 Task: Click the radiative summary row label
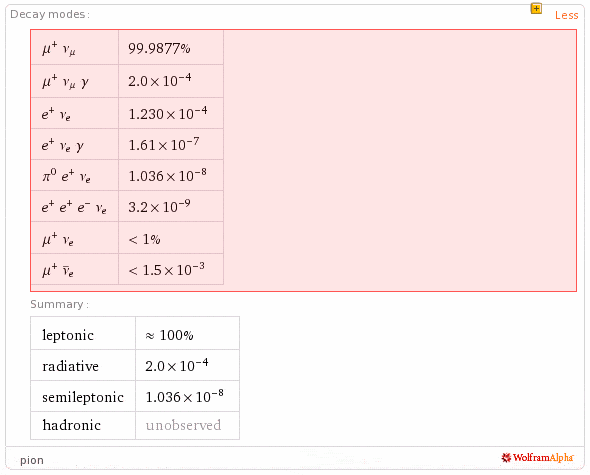click(x=83, y=365)
